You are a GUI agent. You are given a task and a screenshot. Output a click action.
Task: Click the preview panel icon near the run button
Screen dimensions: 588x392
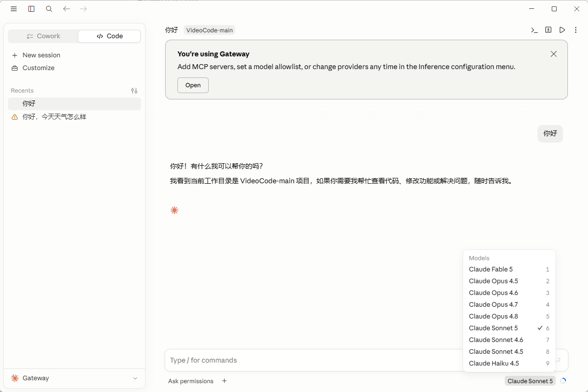tap(548, 30)
